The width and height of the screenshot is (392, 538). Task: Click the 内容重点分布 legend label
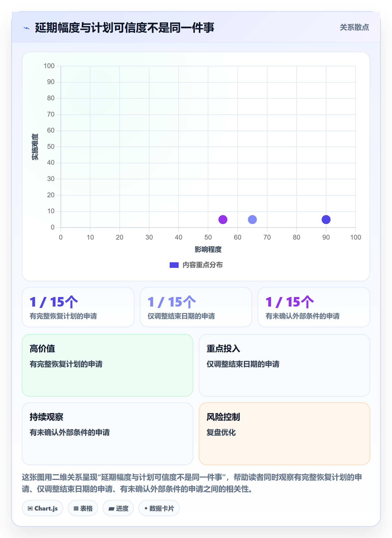coord(202,265)
